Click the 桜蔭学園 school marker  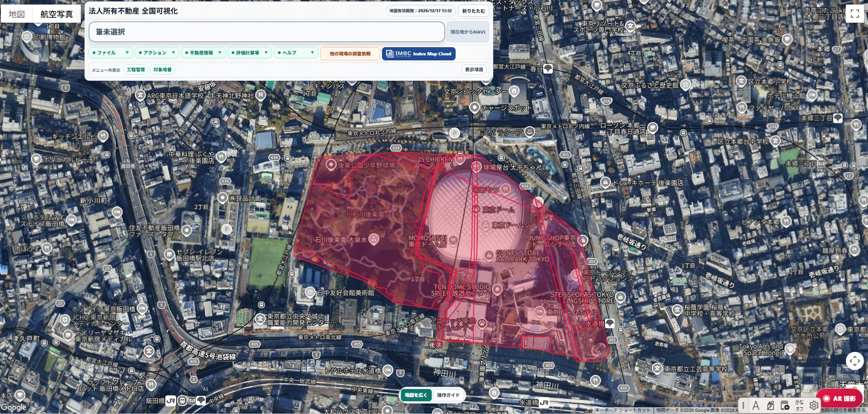677,310
